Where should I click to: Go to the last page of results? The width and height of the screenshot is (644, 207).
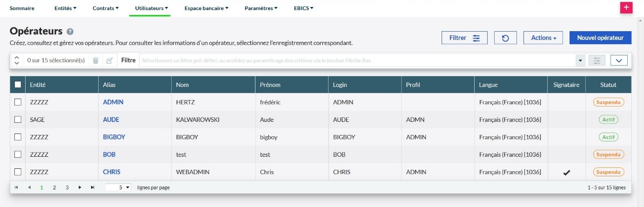pyautogui.click(x=92, y=187)
